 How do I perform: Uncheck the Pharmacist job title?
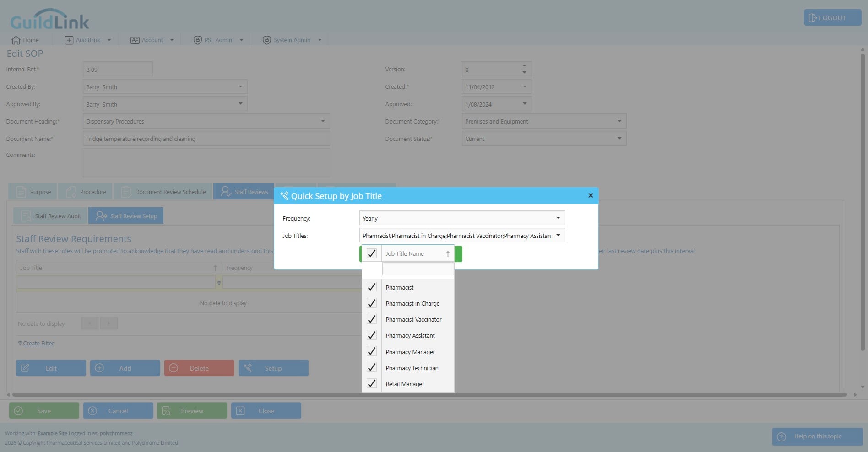[x=372, y=287]
